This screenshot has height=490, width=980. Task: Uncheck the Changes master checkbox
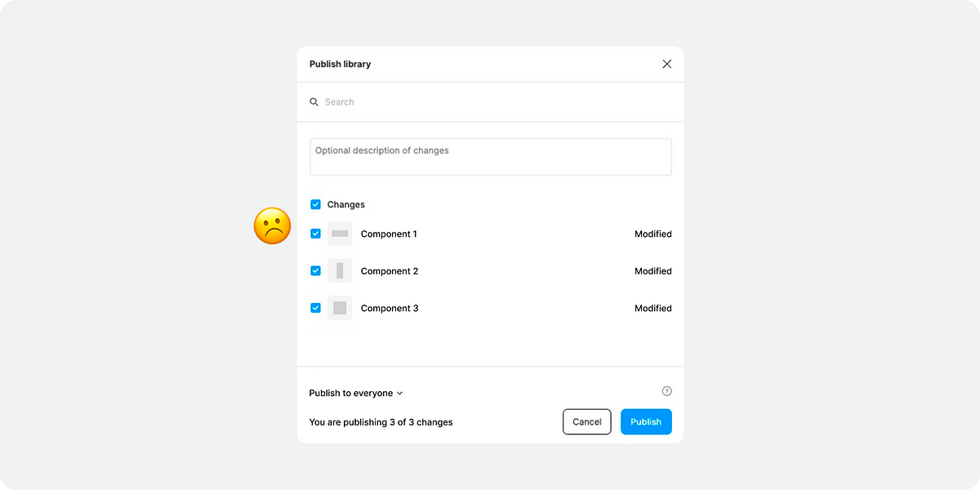[315, 204]
